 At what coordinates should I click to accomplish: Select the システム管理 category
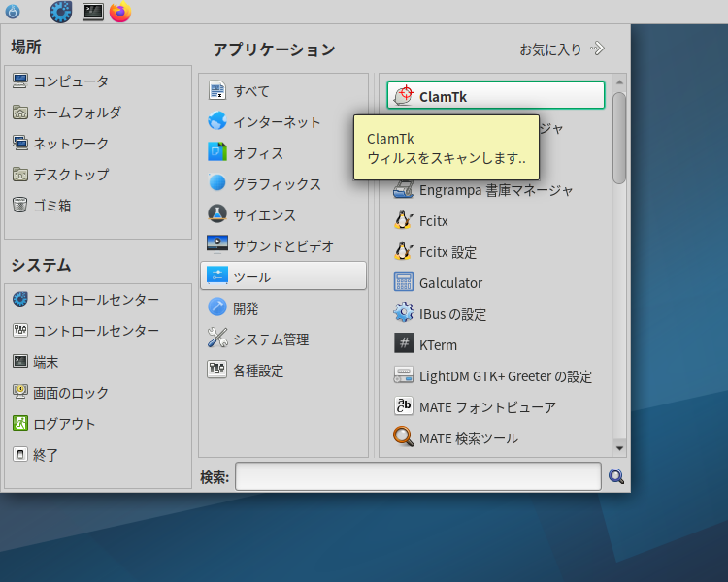[283, 339]
